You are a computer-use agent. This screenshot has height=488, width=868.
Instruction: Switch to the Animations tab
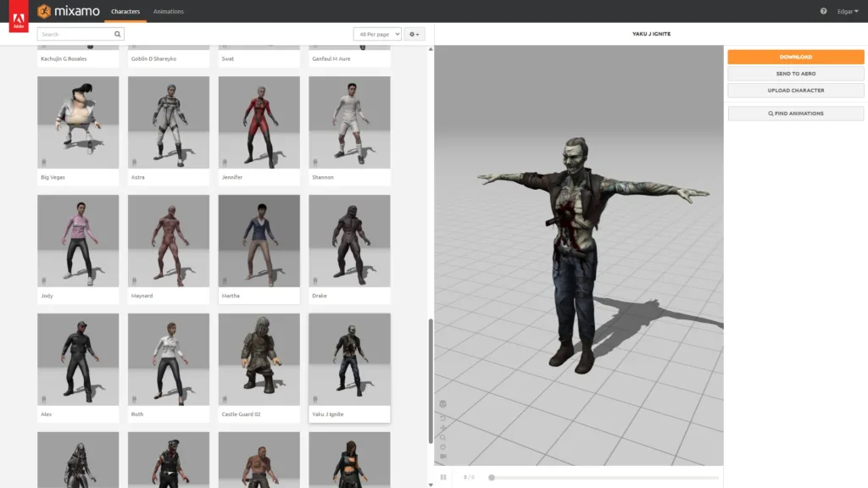tap(169, 11)
